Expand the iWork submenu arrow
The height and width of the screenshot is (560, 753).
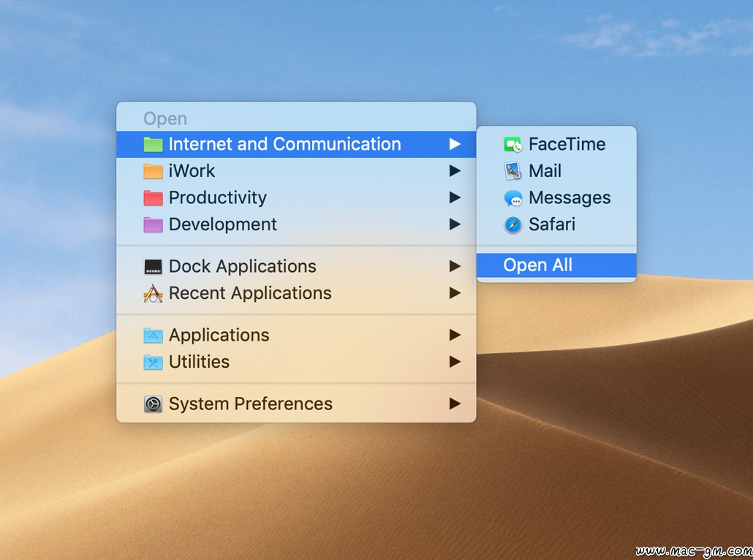pyautogui.click(x=455, y=171)
